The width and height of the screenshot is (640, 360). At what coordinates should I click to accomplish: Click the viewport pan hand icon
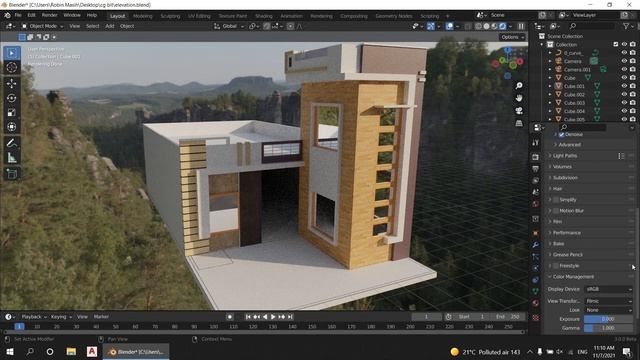[519, 98]
